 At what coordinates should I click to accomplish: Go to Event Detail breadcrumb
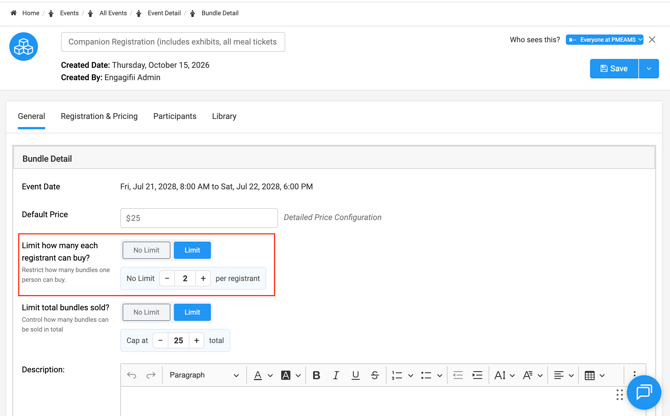164,13
